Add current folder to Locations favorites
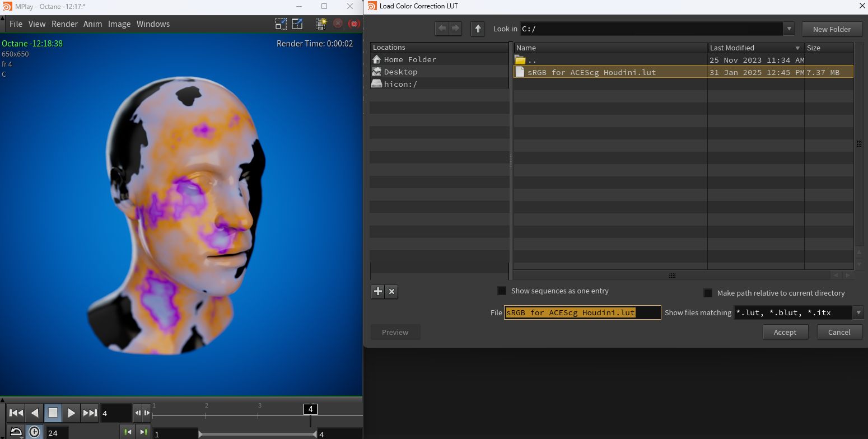This screenshot has width=868, height=439. tap(378, 291)
